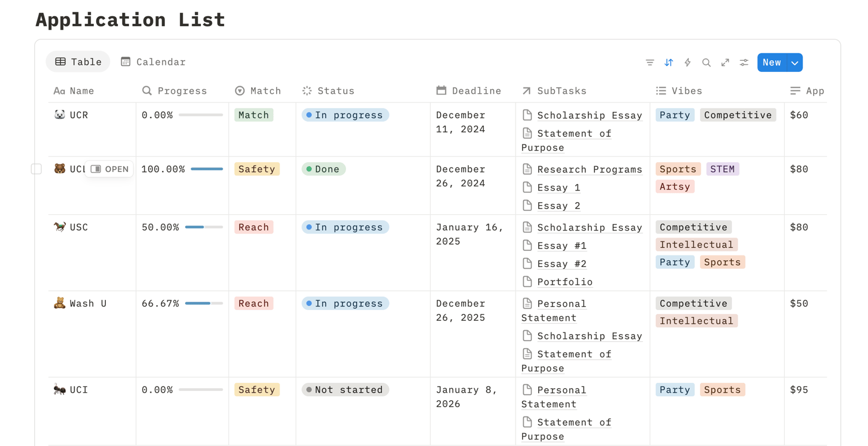868x446 pixels.
Task: Click the panda icon beside UCR
Action: (x=60, y=115)
